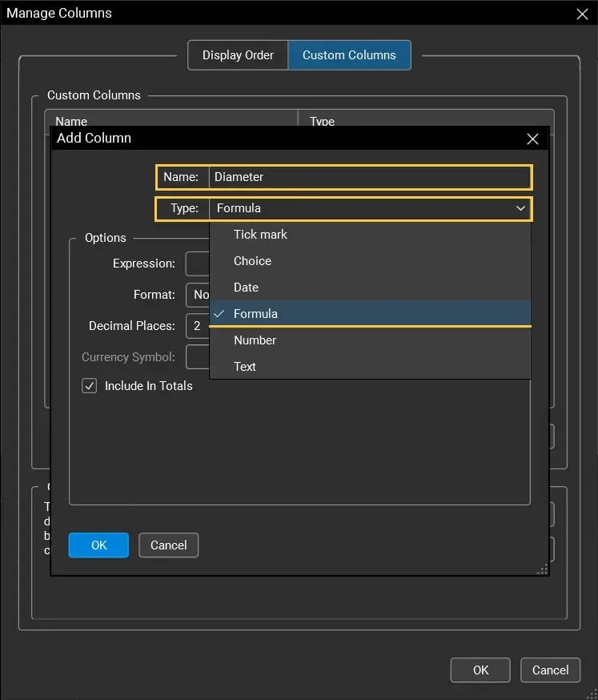Confirm with the Add Column OK button
The image size is (598, 700).
(98, 545)
